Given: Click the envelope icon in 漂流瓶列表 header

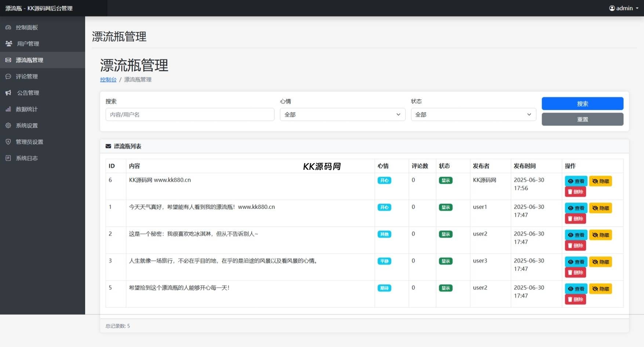Looking at the screenshot, I should tap(108, 146).
